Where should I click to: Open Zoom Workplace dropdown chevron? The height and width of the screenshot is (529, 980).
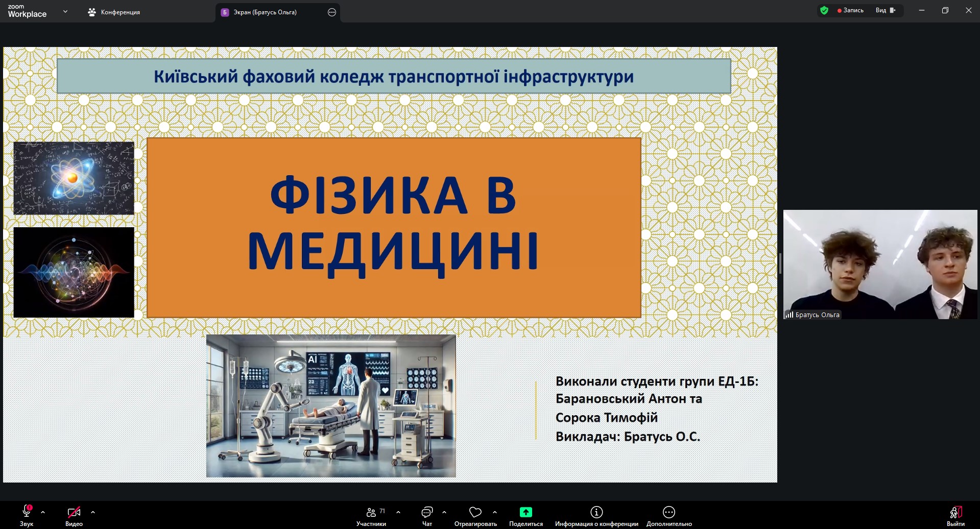(x=65, y=12)
